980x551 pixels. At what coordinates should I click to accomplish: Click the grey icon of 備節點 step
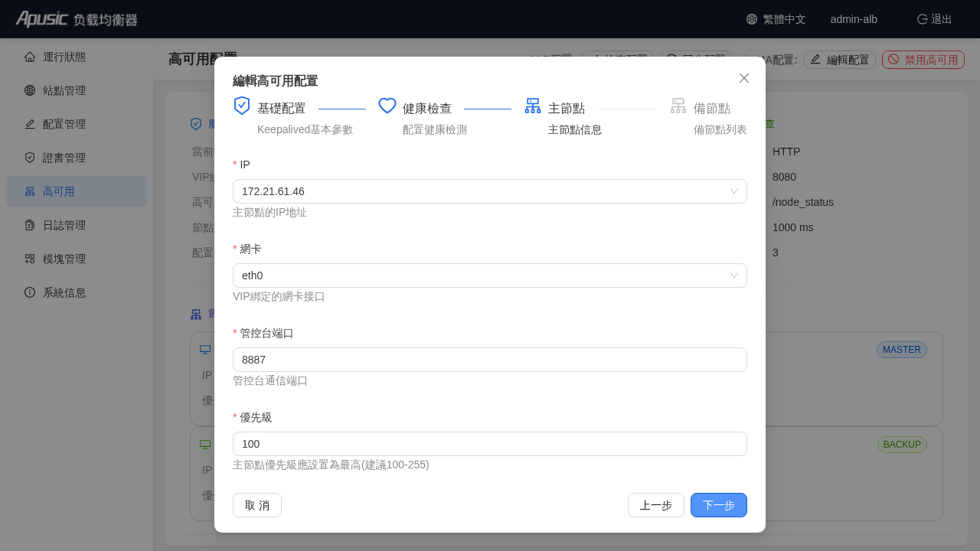(x=678, y=106)
